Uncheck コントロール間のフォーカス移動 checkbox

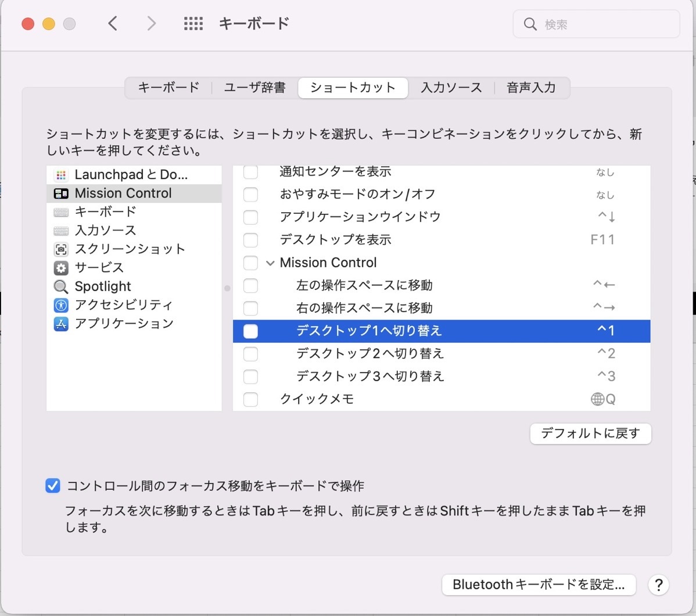(x=53, y=486)
